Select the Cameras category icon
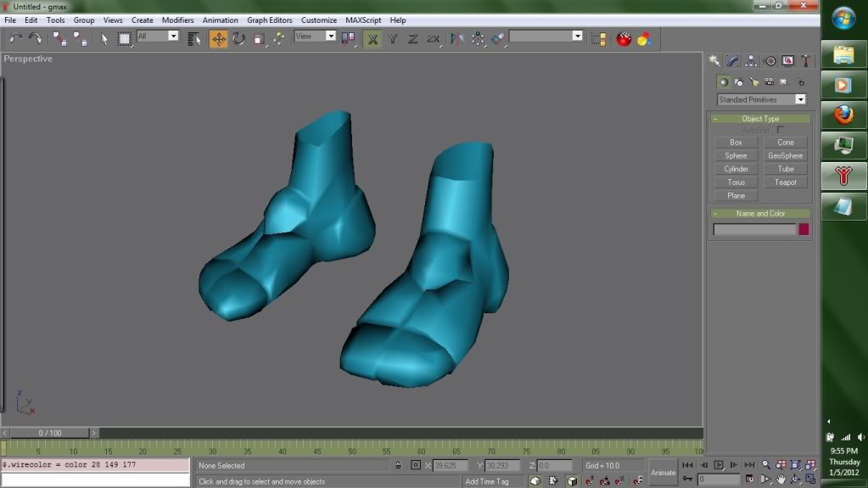This screenshot has height=488, width=868. (x=769, y=82)
